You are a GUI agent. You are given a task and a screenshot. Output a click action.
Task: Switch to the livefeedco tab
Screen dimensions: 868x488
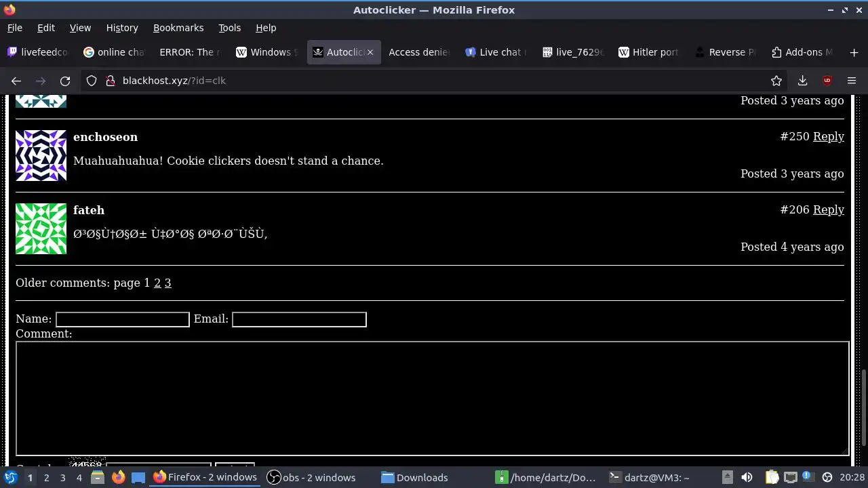tap(38, 52)
